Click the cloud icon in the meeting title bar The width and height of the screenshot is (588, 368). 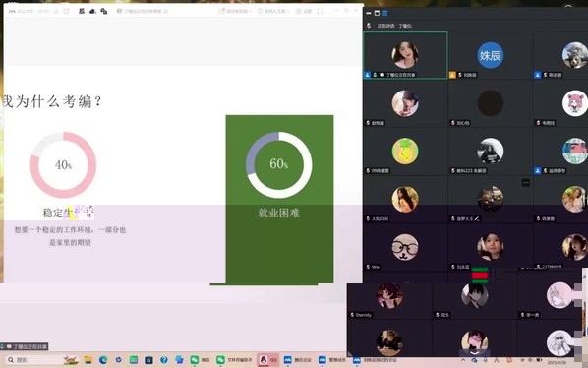click(x=92, y=11)
